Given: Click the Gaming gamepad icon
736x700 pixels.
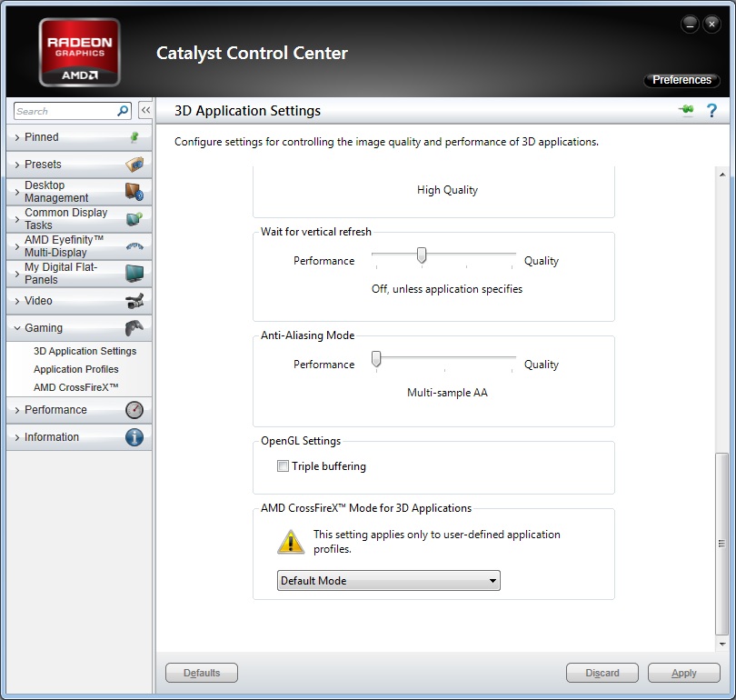Looking at the screenshot, I should [134, 327].
